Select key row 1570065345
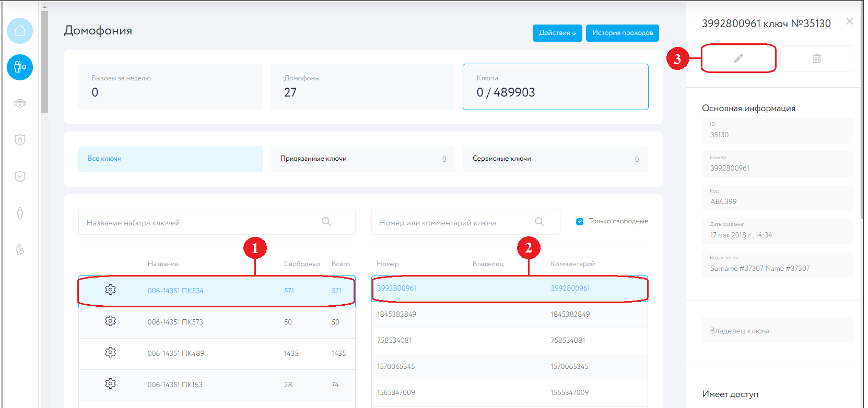Viewport: 868px width, 408px height. pyautogui.click(x=510, y=367)
